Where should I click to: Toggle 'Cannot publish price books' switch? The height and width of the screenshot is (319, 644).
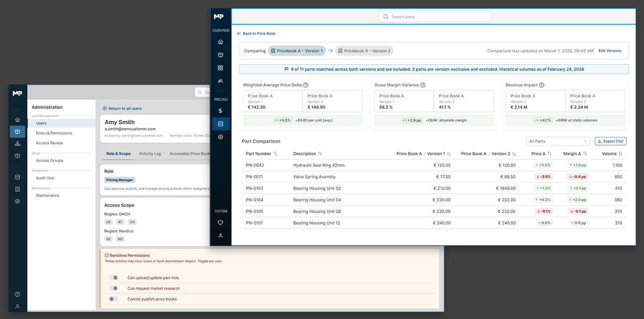[x=114, y=299]
